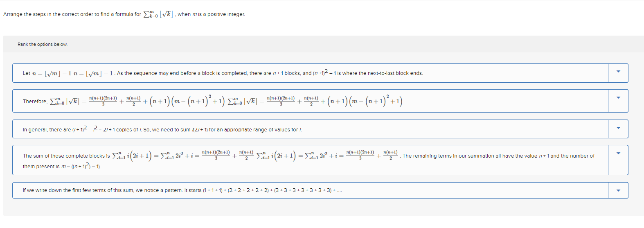Image resolution: width=644 pixels, height=228 pixels.
Task: Open rank dropdown for 'Let n = ⌊√m⌋ − 1' step
Action: coord(618,73)
